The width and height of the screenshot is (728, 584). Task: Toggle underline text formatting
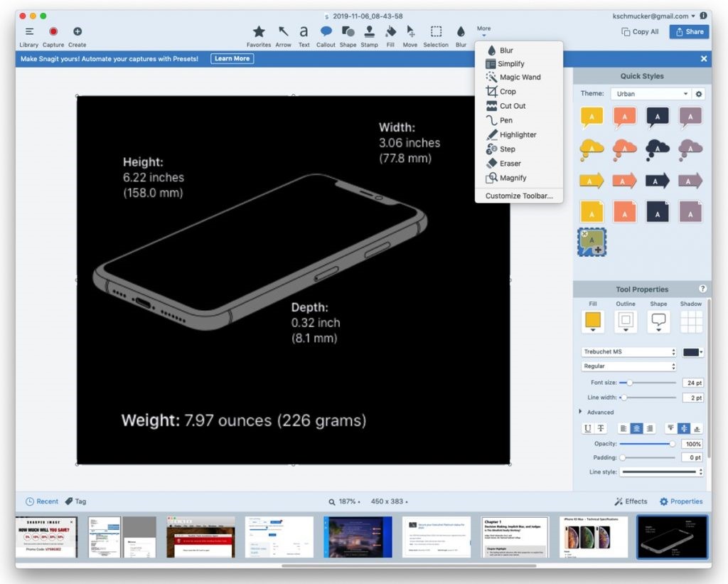pyautogui.click(x=587, y=428)
